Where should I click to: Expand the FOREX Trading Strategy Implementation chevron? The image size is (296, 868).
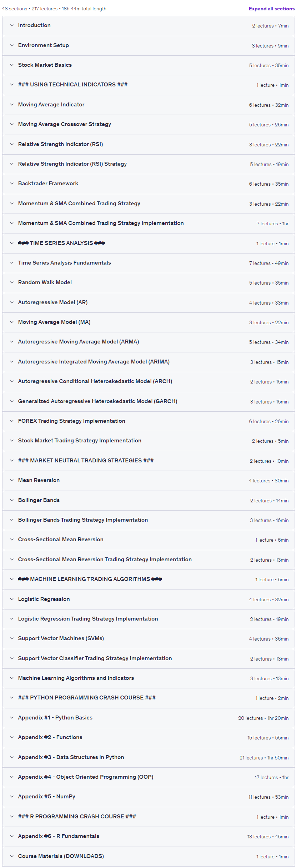click(x=12, y=421)
